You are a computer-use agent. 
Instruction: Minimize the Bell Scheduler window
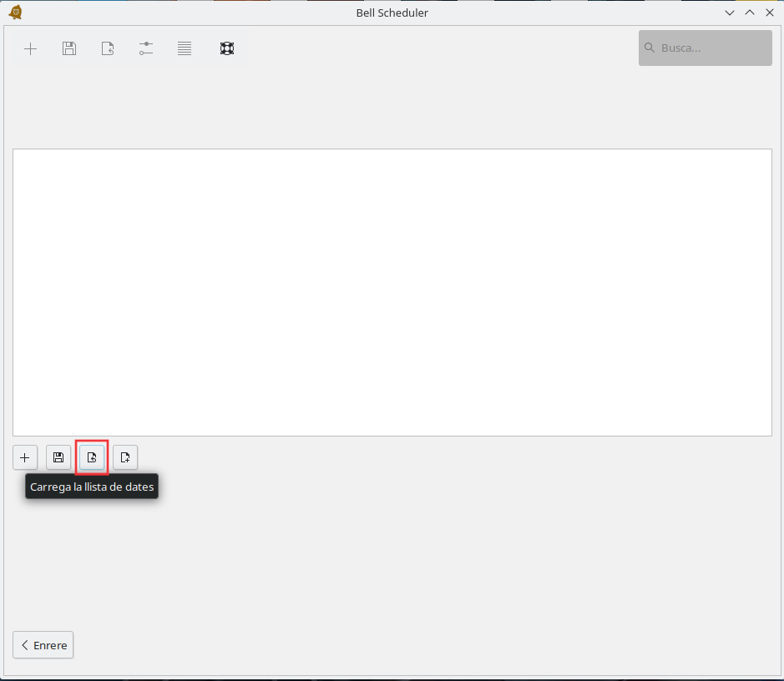730,13
